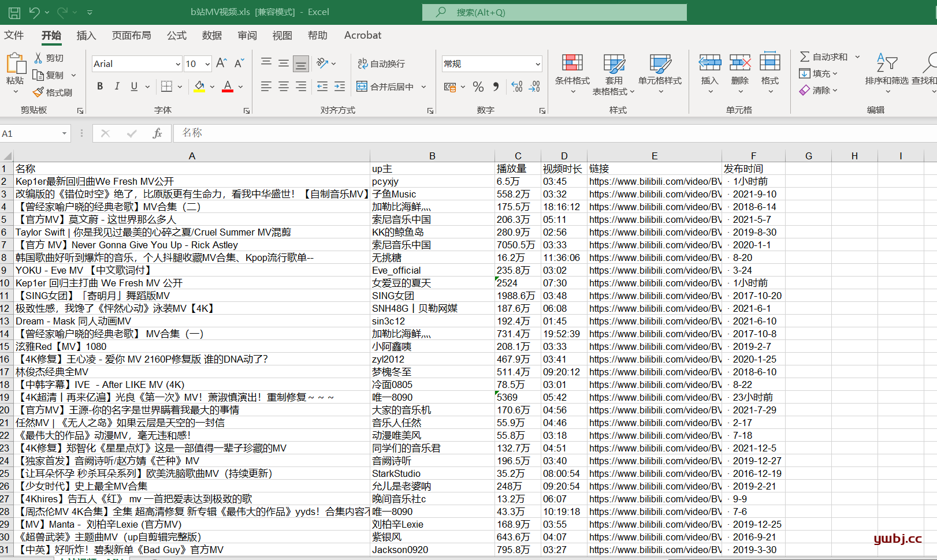Apply percent style

tap(478, 87)
